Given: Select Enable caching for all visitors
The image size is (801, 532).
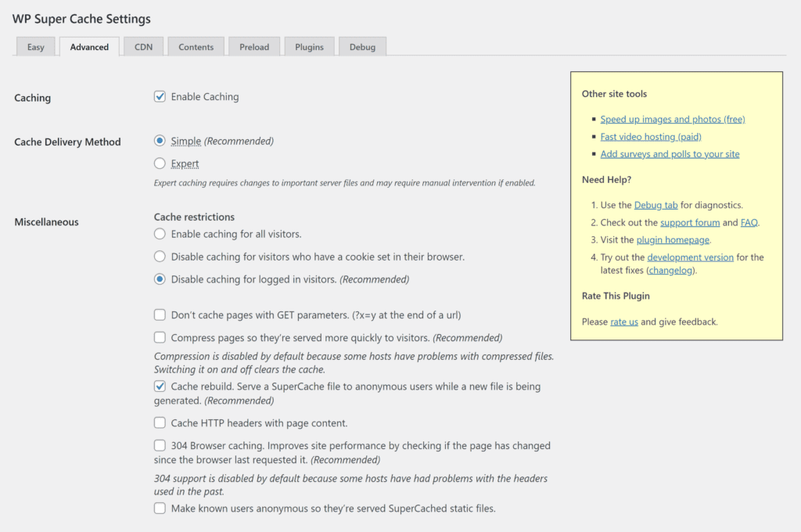Looking at the screenshot, I should (160, 234).
